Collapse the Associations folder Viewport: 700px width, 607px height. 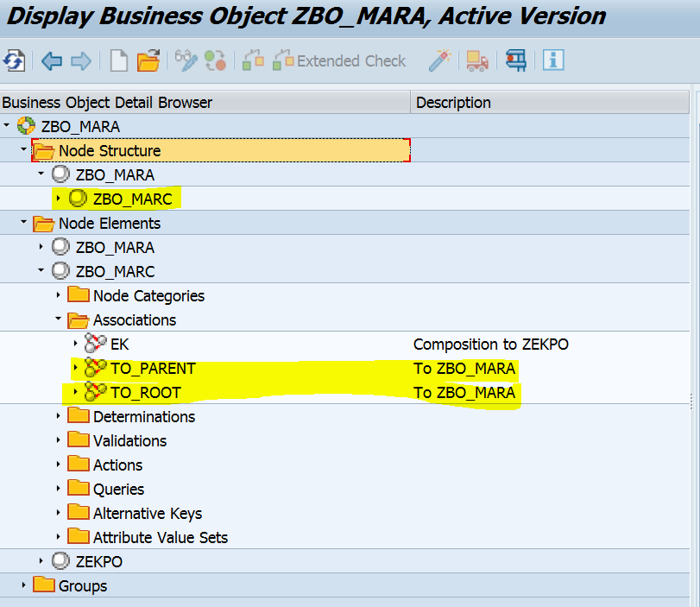click(60, 319)
